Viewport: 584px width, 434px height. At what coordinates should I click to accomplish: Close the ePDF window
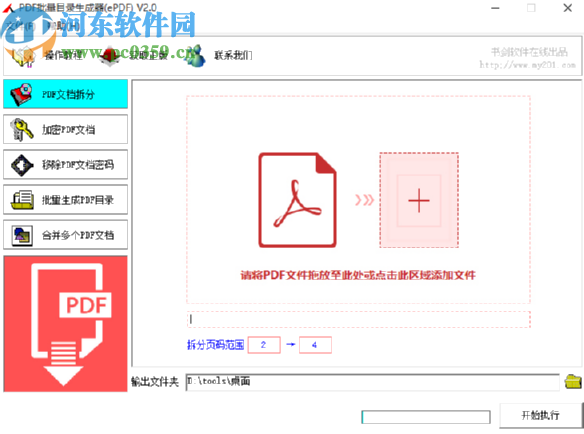pos(568,8)
